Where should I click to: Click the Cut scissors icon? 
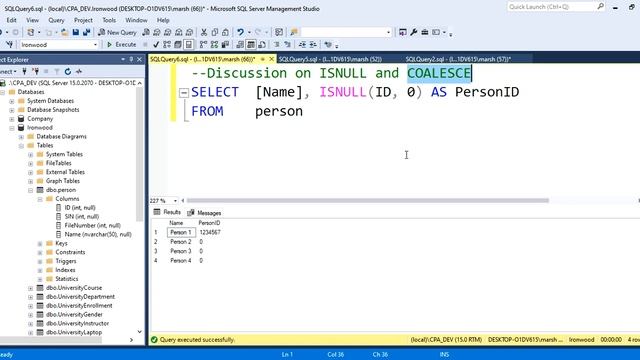point(204,32)
